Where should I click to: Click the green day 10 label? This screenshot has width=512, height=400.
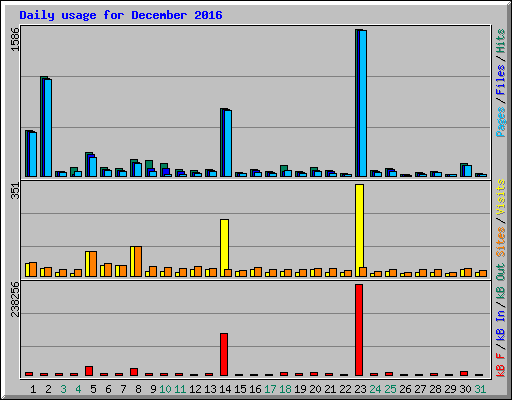165,389
